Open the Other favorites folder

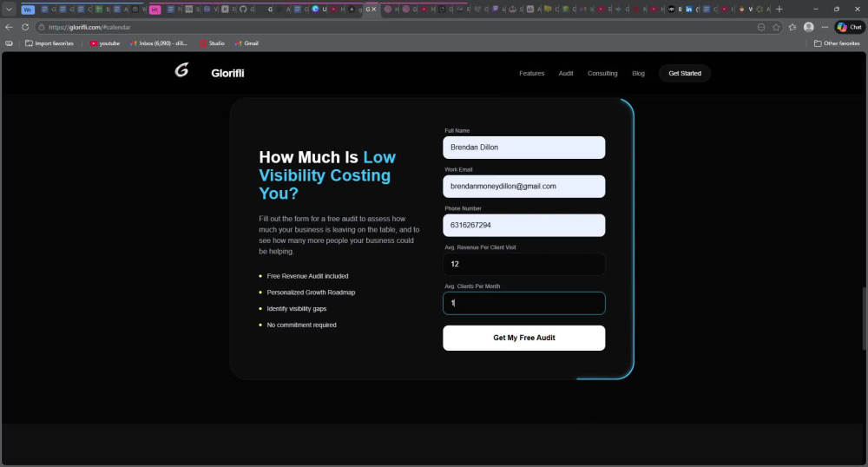coord(837,43)
